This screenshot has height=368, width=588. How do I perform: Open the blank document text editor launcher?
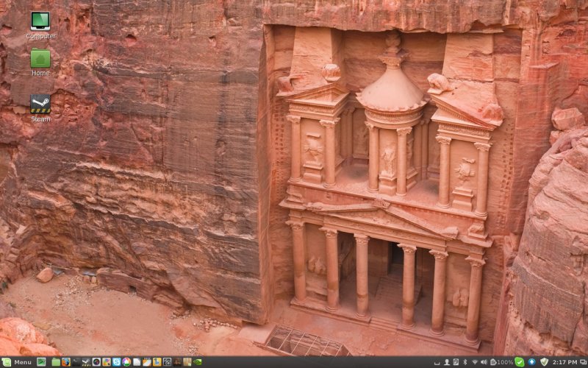[137, 362]
